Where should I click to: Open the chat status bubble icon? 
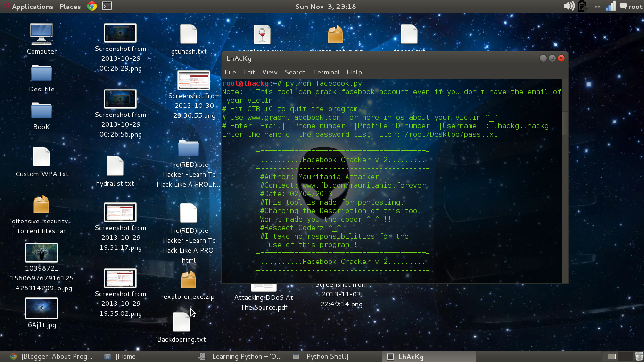[x=623, y=6]
